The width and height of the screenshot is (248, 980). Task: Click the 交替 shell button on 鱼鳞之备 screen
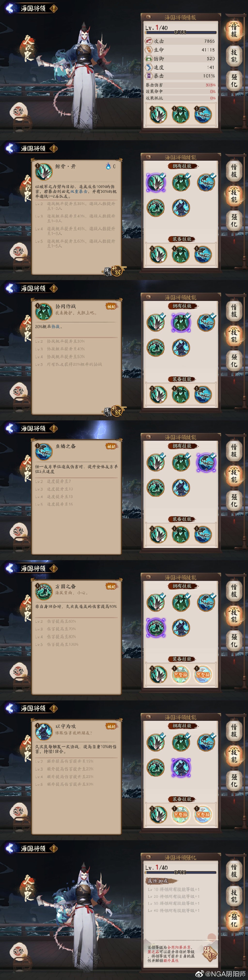(18, 531)
